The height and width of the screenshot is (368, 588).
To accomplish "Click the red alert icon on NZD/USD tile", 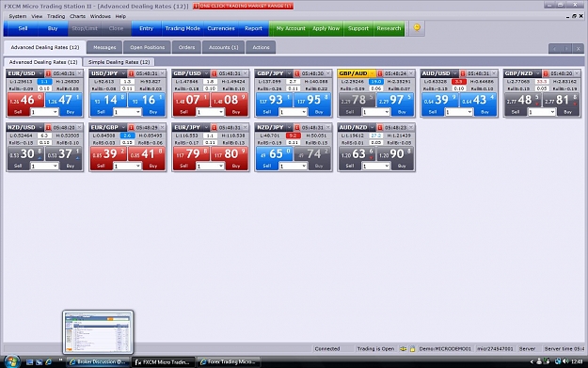I will coord(48,128).
